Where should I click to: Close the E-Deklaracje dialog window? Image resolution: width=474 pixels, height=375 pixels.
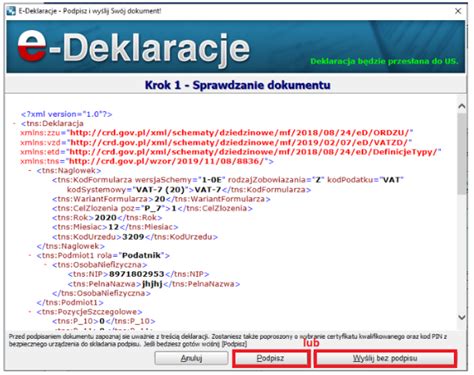(458, 11)
